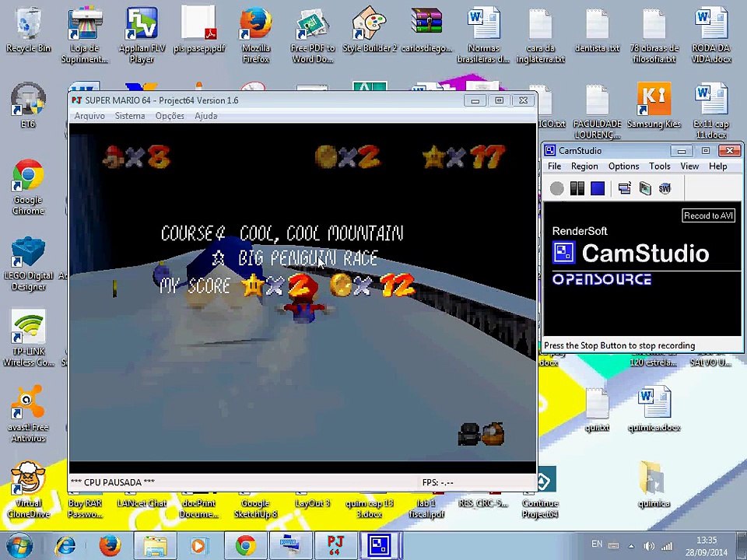Open Project64 Ajuda menu

pyautogui.click(x=205, y=116)
